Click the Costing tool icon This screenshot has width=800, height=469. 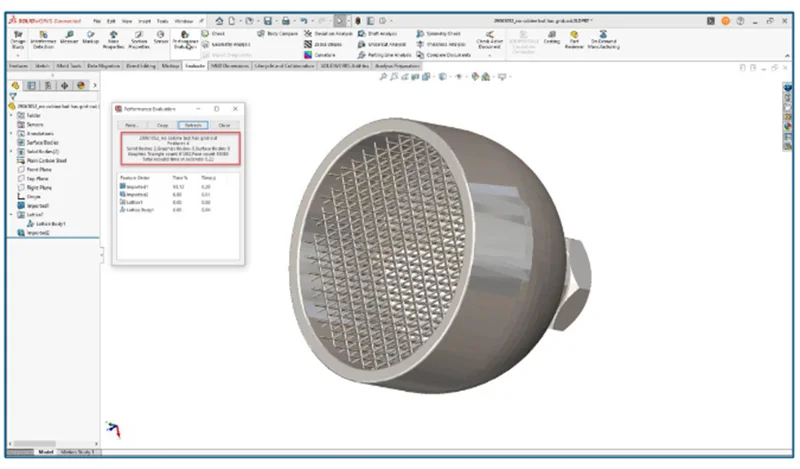(x=551, y=38)
